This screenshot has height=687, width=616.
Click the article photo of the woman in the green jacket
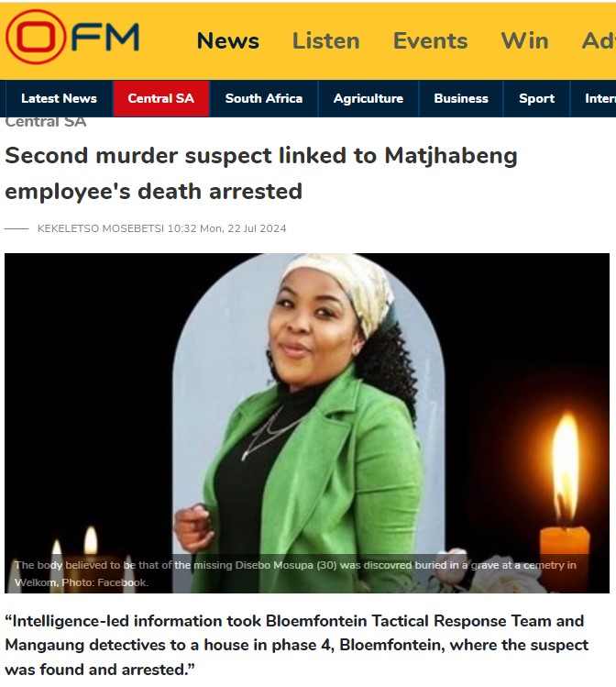click(x=307, y=423)
